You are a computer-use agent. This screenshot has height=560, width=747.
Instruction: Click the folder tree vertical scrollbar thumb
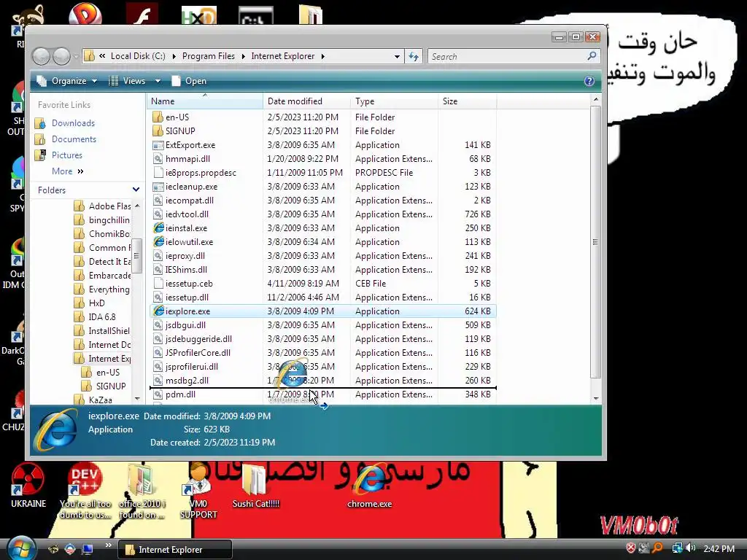[136, 256]
